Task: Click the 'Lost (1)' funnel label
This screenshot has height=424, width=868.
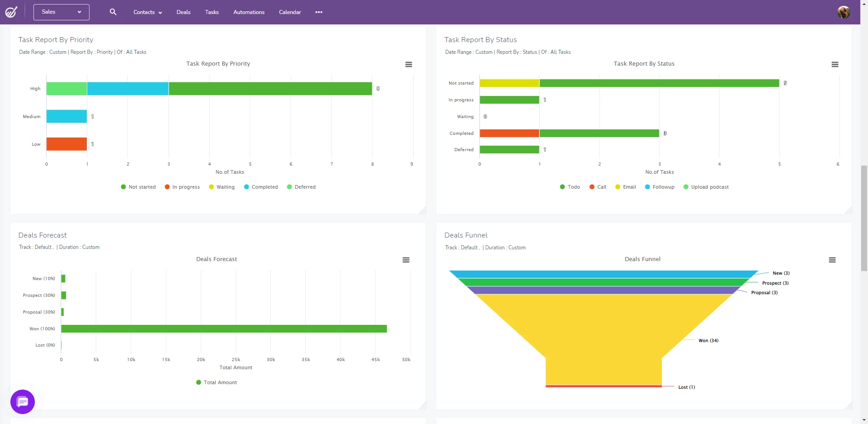Action: point(687,387)
